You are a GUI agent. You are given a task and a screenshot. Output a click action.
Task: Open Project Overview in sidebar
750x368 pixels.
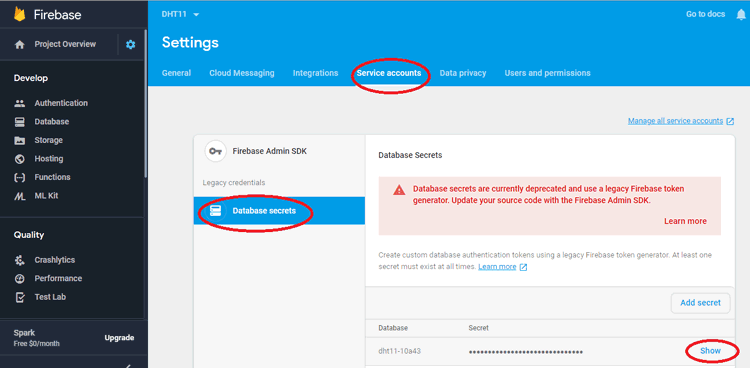point(65,44)
